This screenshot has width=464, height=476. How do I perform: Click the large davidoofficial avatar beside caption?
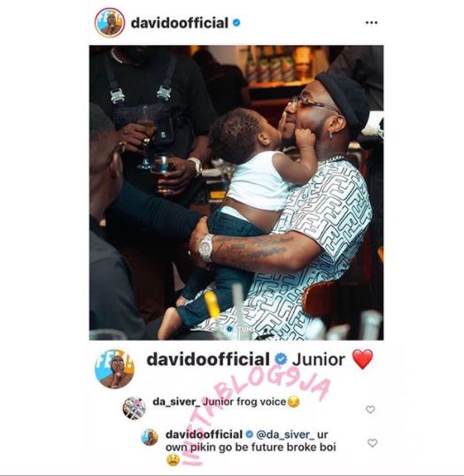(x=114, y=369)
